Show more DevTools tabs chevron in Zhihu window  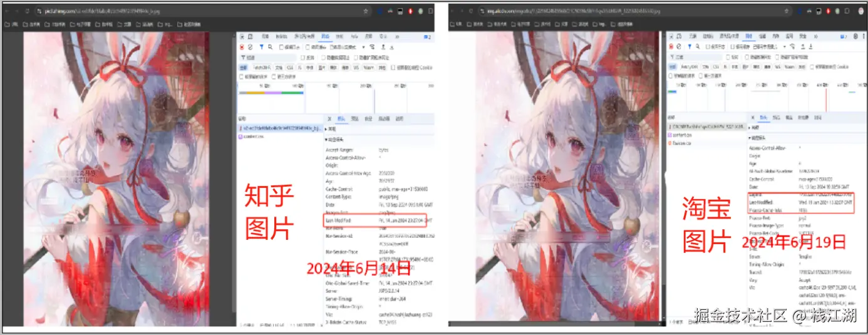(x=397, y=36)
